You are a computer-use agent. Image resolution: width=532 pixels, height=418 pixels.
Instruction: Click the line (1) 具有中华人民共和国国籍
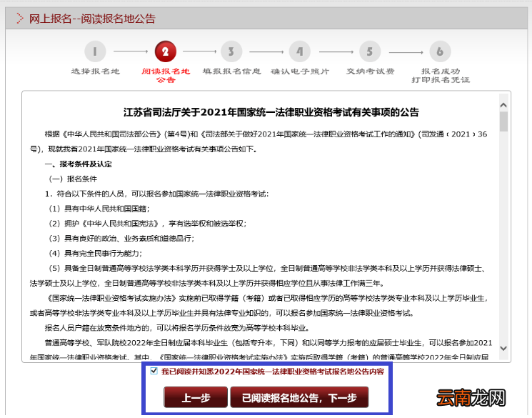(99, 209)
